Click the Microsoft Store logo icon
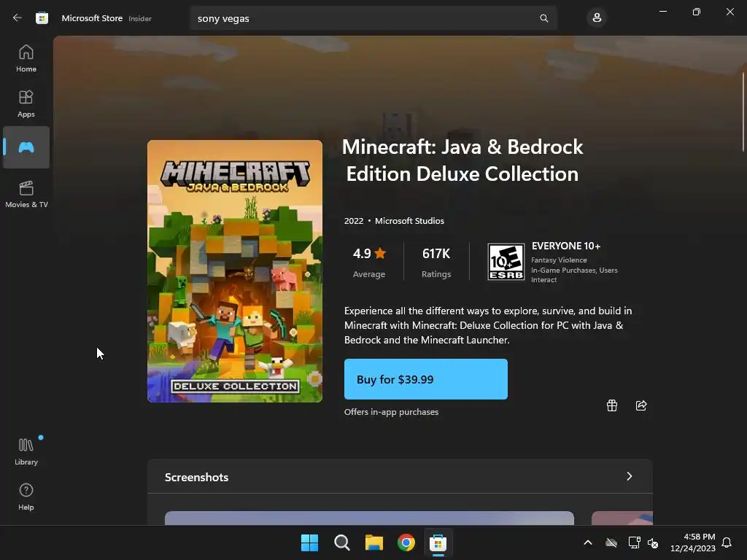 [x=42, y=18]
